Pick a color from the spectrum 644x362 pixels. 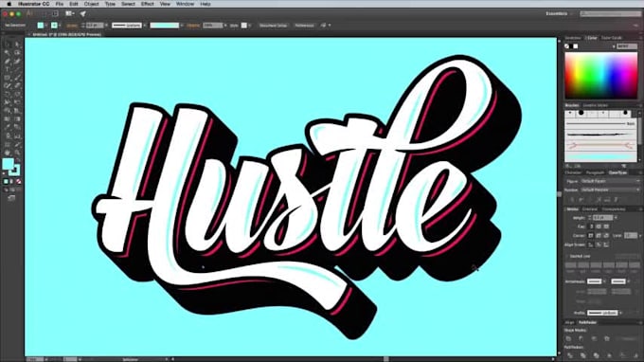pos(600,76)
